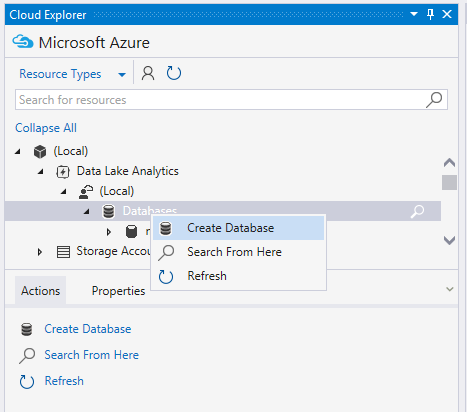Screen dimensions: 467x412
Task: Click the scrollbar down arrow in the tree
Action: coord(449,240)
